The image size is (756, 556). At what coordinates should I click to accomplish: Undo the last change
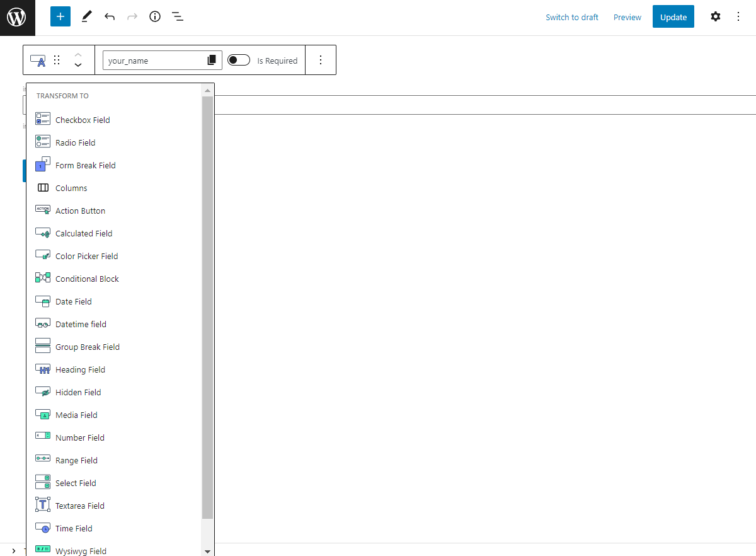(109, 16)
